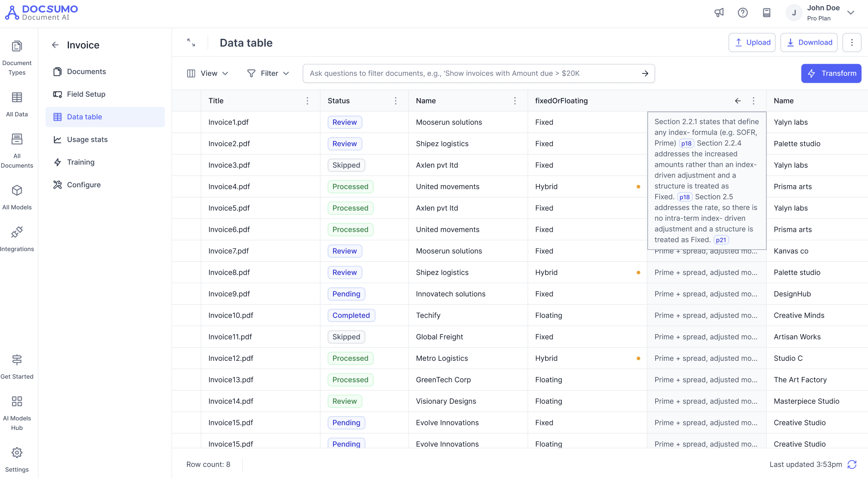Click the refresh icon beside Last updated
868x478 pixels.
(x=852, y=464)
